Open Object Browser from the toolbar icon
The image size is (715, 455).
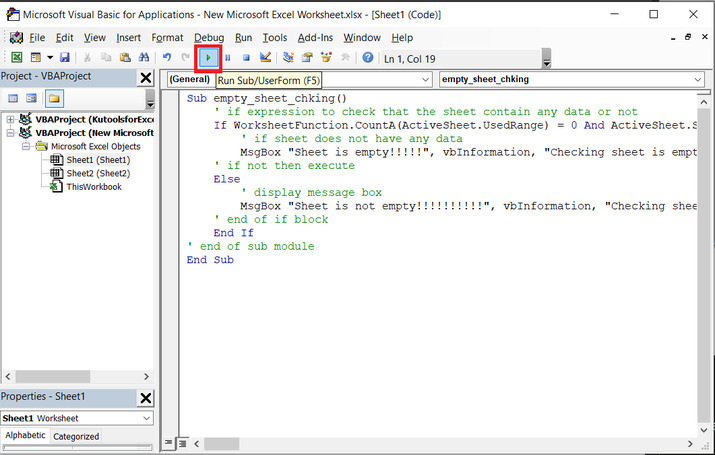(x=326, y=57)
